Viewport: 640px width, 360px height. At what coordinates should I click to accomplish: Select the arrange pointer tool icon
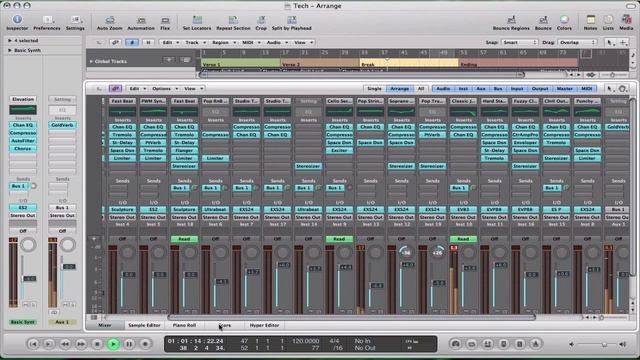pyautogui.click(x=609, y=42)
